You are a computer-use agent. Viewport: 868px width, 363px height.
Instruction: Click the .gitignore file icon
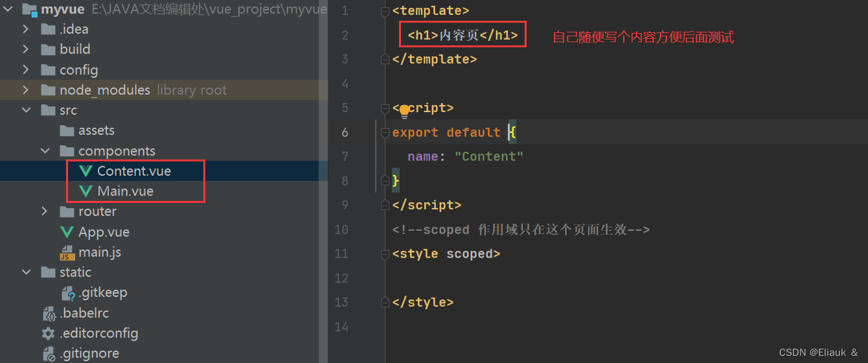(49, 353)
